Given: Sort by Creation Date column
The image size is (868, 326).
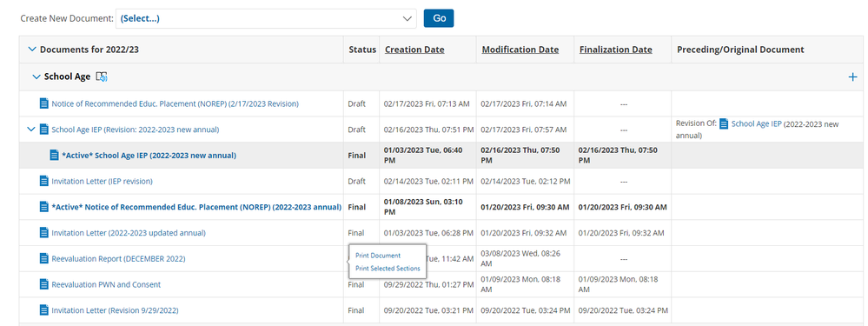Looking at the screenshot, I should pos(414,50).
